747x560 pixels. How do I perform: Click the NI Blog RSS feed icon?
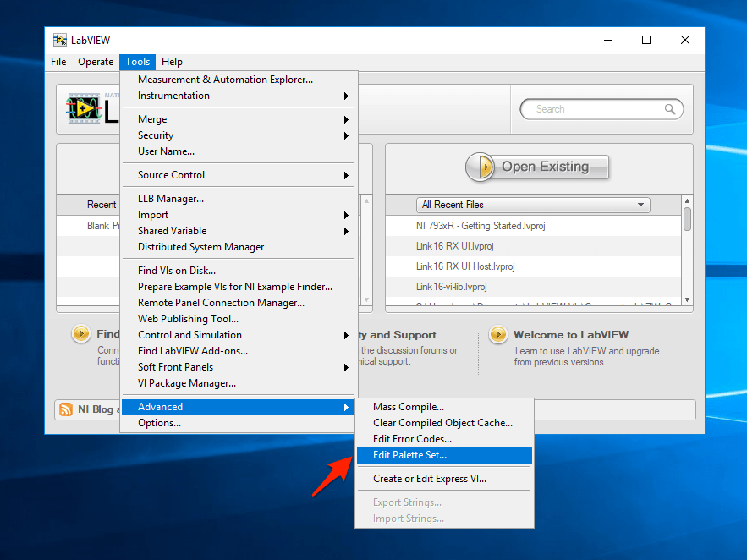tap(66, 409)
